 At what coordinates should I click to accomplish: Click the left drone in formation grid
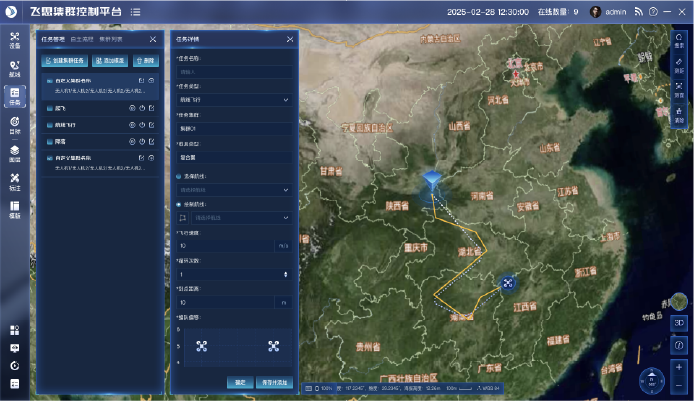click(x=203, y=347)
